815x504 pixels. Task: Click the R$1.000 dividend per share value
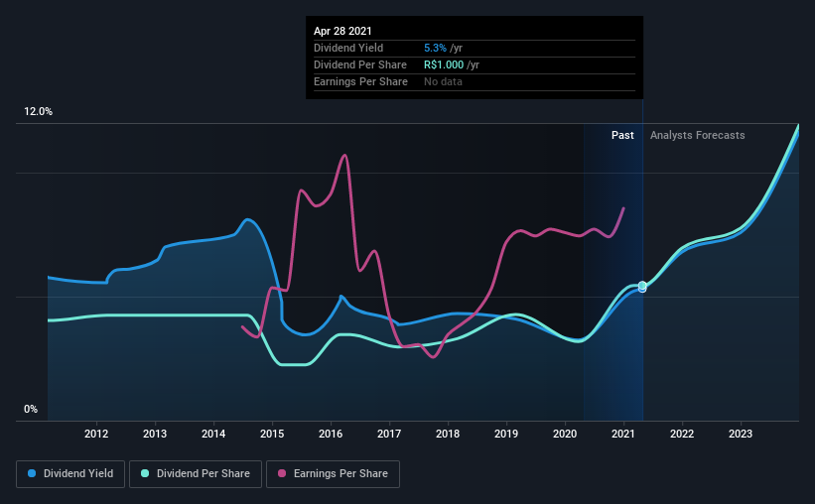click(x=444, y=64)
